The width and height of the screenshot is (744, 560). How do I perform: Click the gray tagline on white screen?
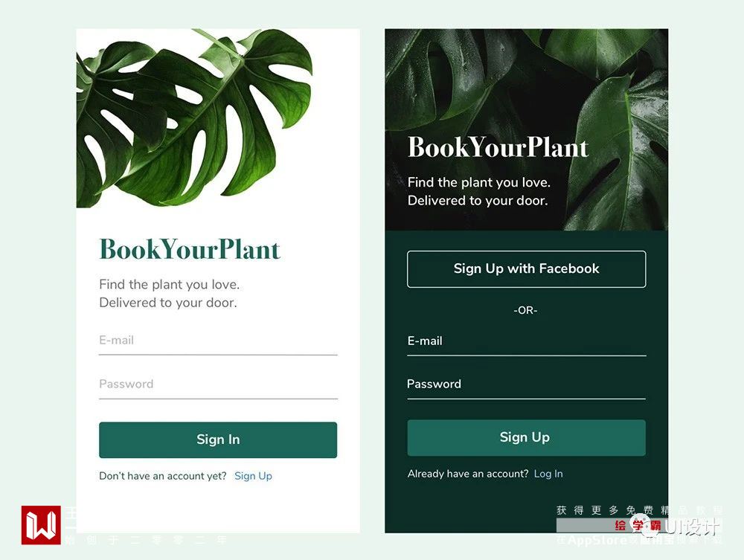click(x=169, y=294)
